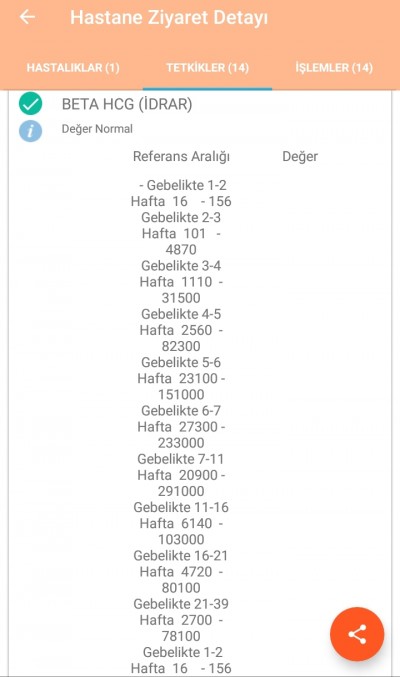The height and width of the screenshot is (677, 400).
Task: Tap the Değer Normal status text
Action: pyautogui.click(x=97, y=129)
